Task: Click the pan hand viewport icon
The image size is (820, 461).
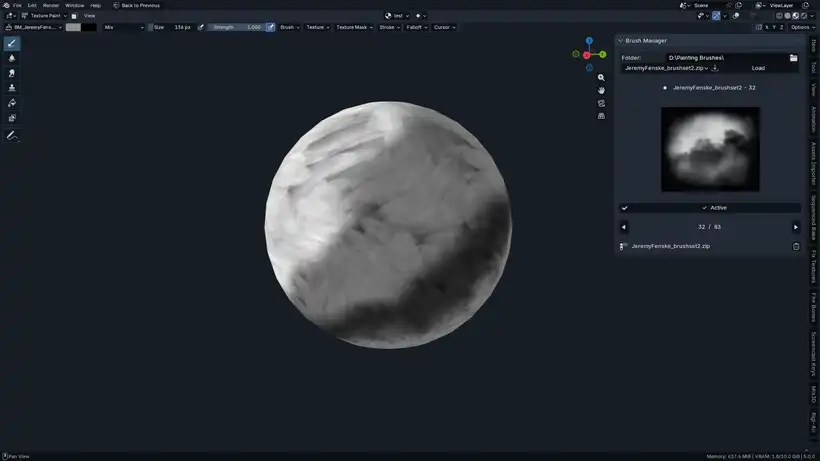Action: [x=601, y=90]
